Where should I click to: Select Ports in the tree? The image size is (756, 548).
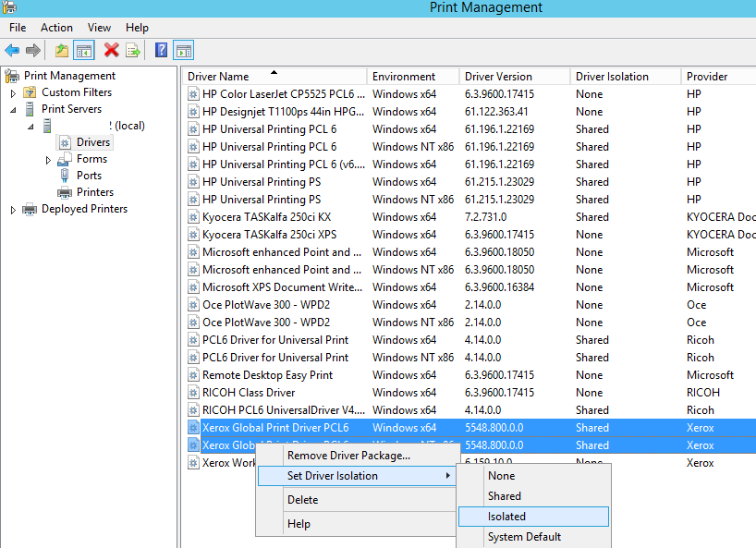(90, 176)
